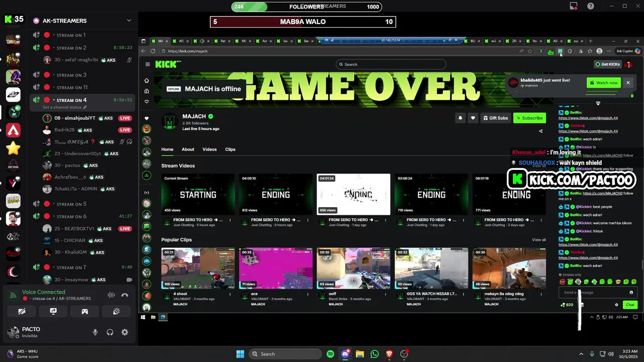This screenshot has width=644, height=362.
Task: Click View all for Popular Clips
Action: coord(539,240)
